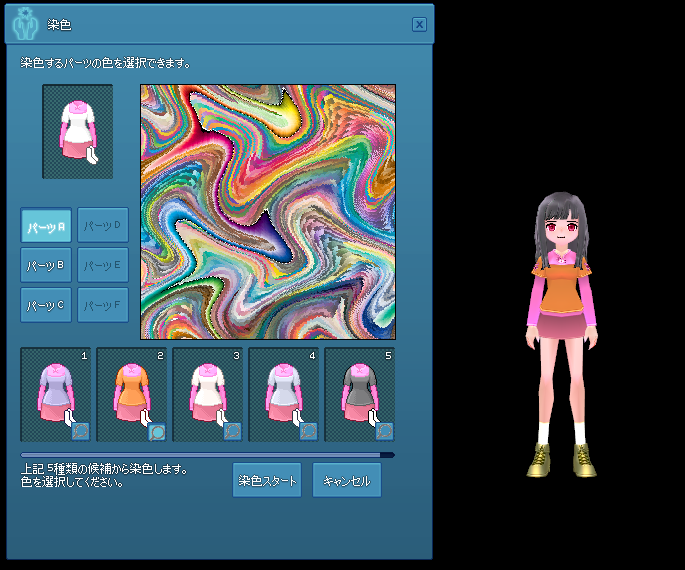Open magnifier preview on candidate 2

coord(157,432)
